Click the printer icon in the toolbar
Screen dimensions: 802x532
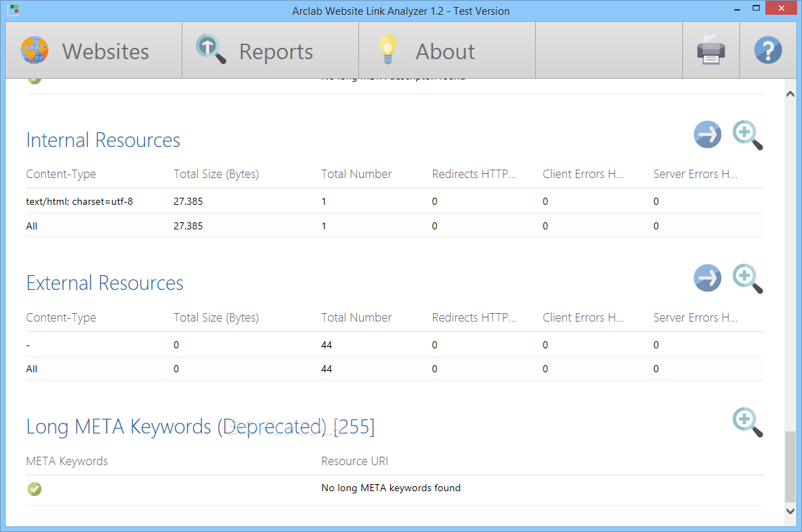pos(711,52)
